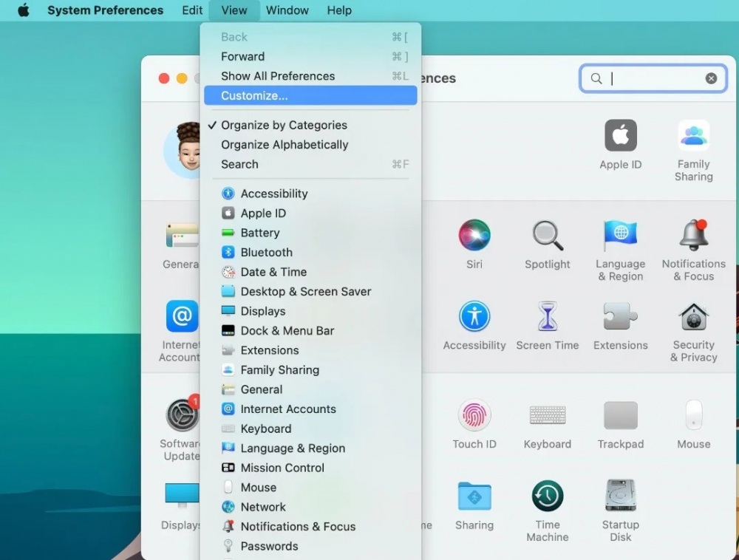Click the Touch ID fingerprint icon
Screen dimensions: 739x560
coord(474,415)
